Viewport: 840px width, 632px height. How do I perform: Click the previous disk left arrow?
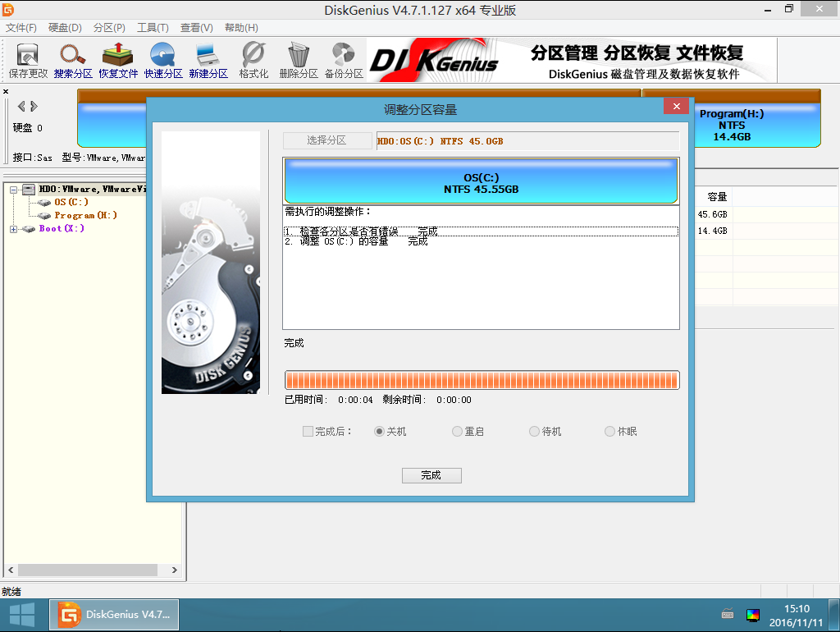coord(21,106)
